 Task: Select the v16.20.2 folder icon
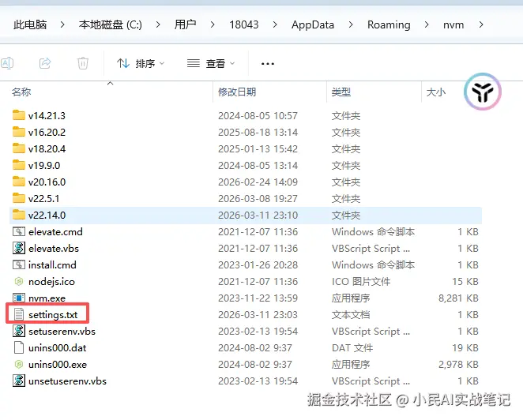pyautogui.click(x=19, y=132)
